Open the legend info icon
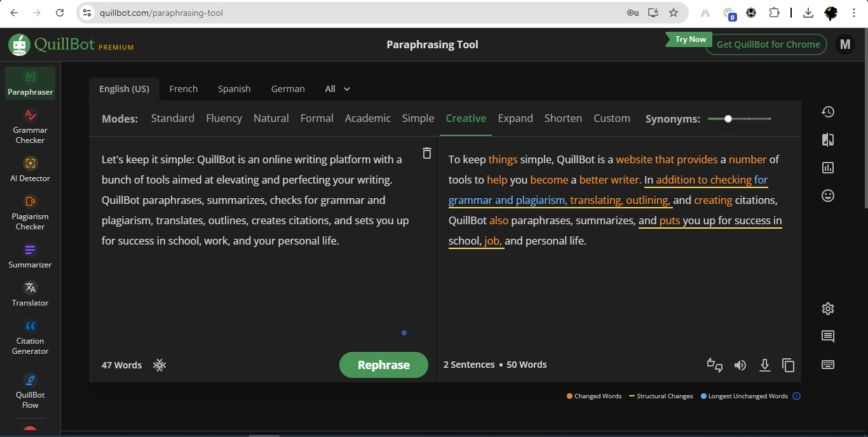The image size is (868, 437). [x=797, y=396]
